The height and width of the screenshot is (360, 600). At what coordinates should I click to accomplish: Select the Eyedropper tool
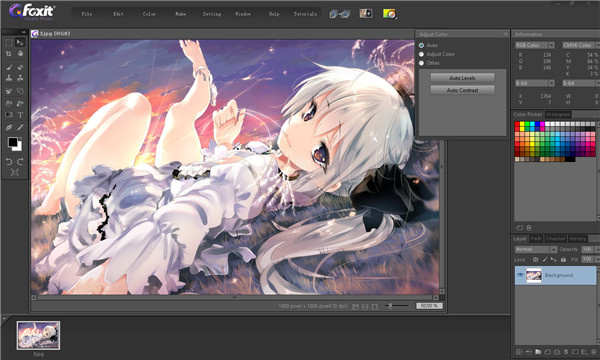[20, 127]
